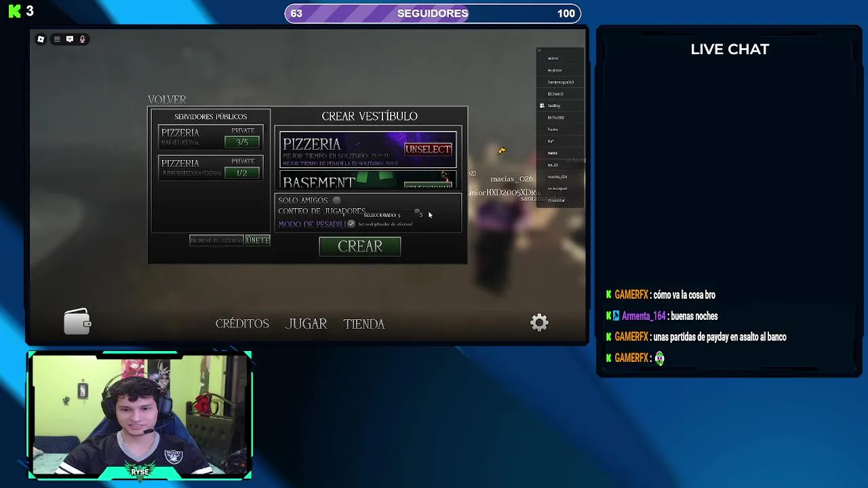Open the Tienda menu
Screen dimensions: 868x488
pyautogui.click(x=364, y=324)
